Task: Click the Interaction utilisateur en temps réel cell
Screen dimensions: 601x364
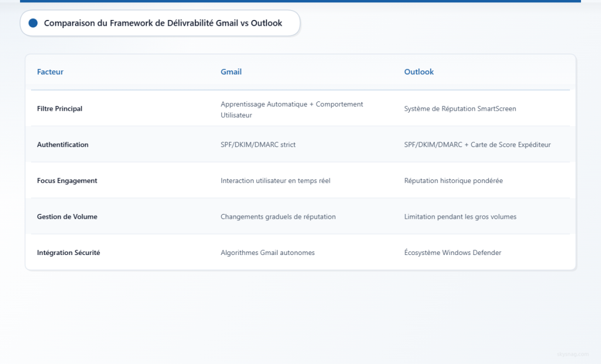Action: [x=275, y=181]
